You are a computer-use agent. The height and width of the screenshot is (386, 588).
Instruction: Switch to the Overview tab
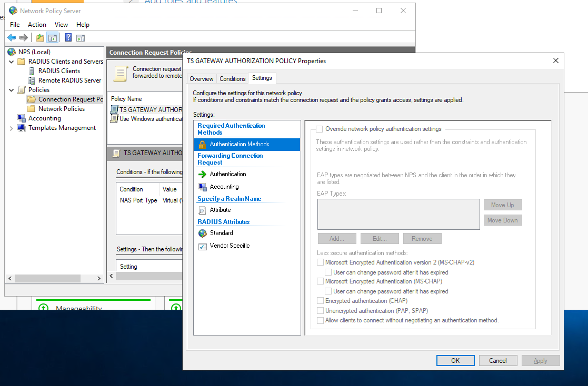[201, 79]
